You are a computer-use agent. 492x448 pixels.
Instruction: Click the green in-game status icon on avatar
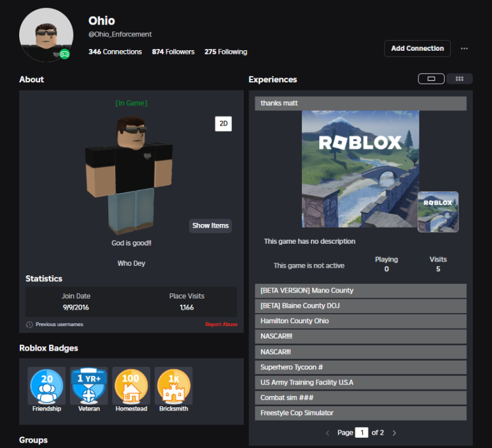(65, 54)
